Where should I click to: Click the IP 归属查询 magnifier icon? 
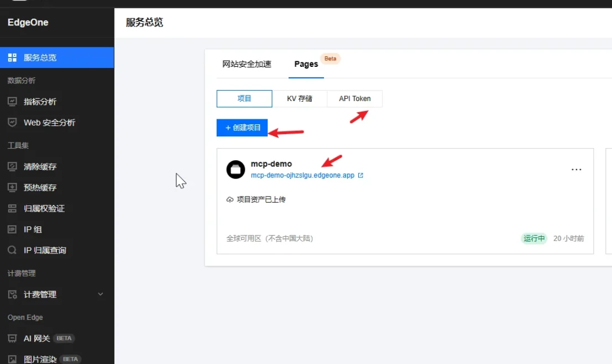(x=12, y=250)
